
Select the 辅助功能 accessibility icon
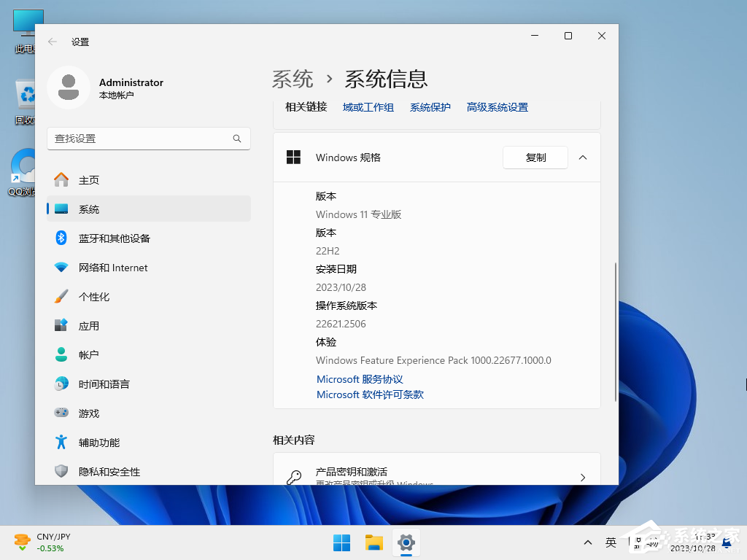point(61,442)
